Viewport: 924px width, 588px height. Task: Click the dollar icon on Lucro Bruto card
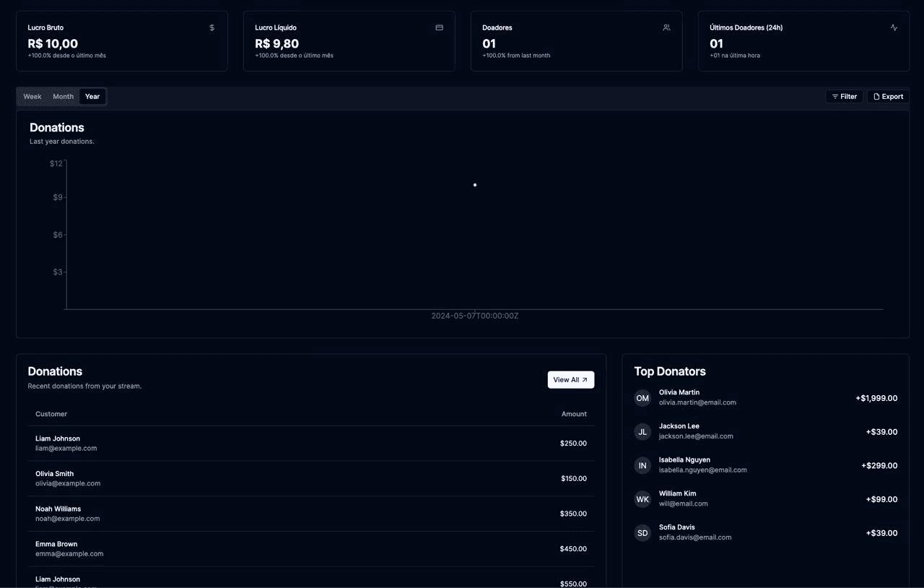click(211, 27)
